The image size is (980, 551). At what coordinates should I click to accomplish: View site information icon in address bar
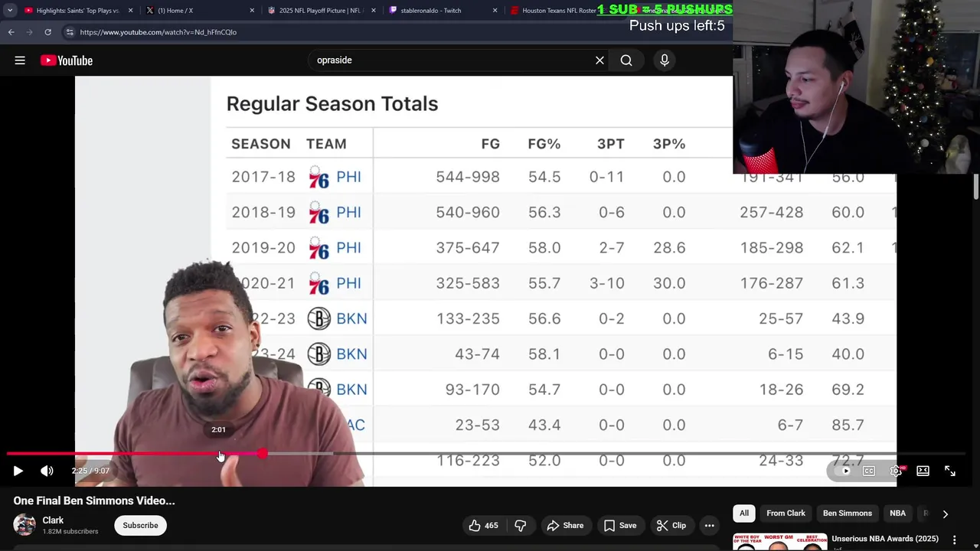70,32
